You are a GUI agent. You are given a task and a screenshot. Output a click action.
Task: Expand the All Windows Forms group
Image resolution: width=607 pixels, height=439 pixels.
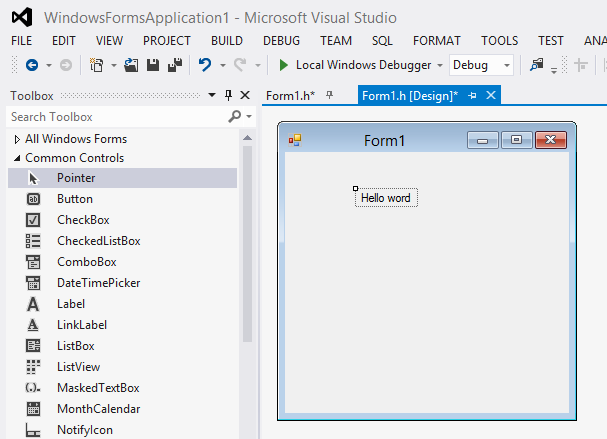point(17,139)
